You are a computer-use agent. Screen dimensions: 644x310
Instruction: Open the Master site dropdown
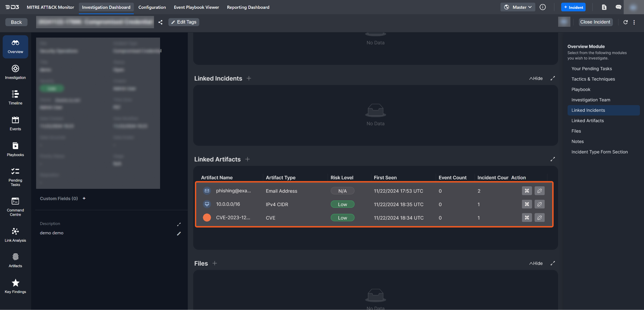pyautogui.click(x=518, y=7)
